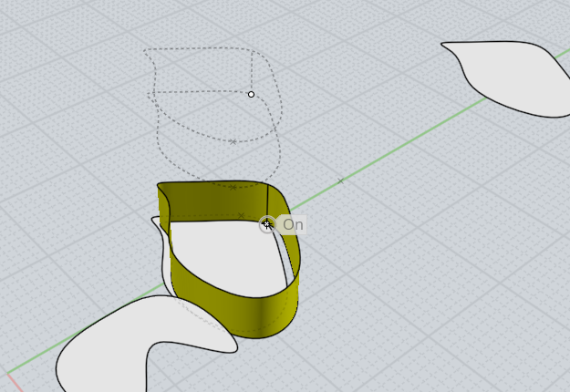Click the "On" snap tooltip label
The width and height of the screenshot is (570, 392).
pyautogui.click(x=293, y=225)
